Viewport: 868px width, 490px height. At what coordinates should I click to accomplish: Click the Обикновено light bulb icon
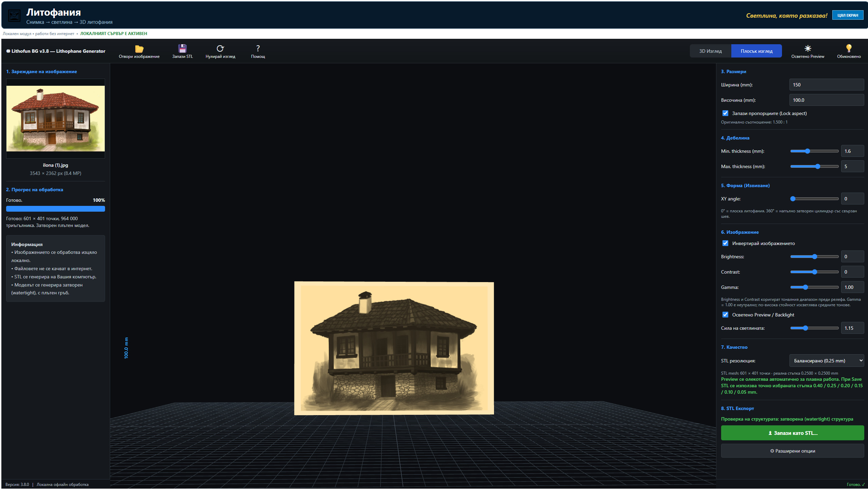[849, 48]
